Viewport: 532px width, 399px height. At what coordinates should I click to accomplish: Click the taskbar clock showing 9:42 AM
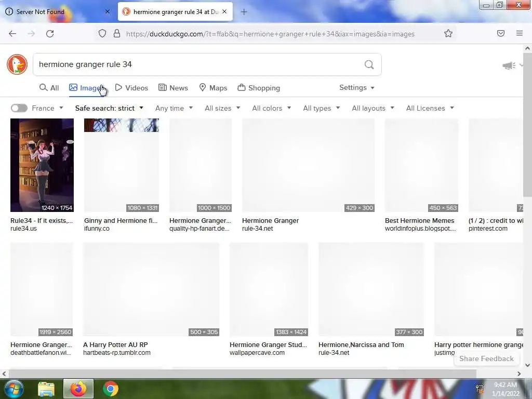point(506,389)
